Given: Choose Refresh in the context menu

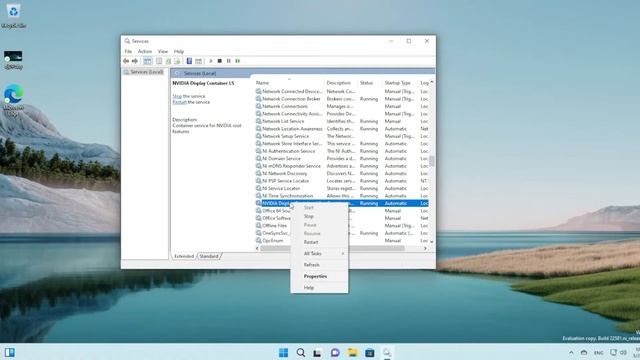Looking at the screenshot, I should [319, 265].
